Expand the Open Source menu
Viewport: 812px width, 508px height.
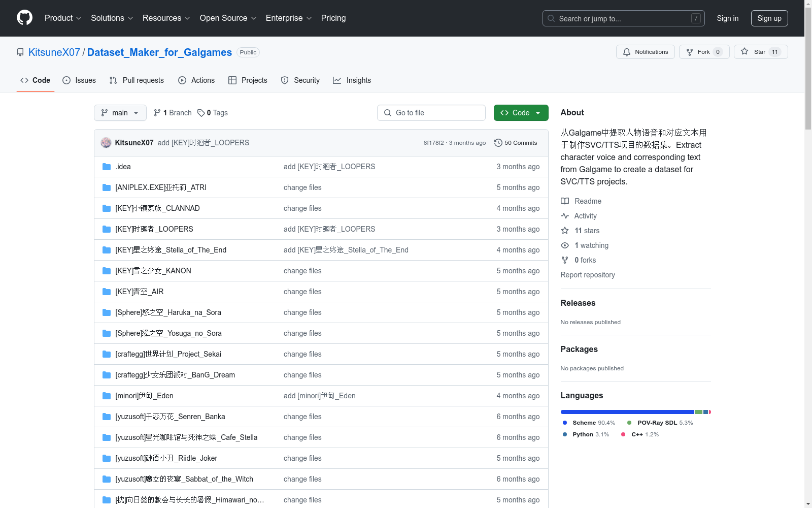coord(228,18)
